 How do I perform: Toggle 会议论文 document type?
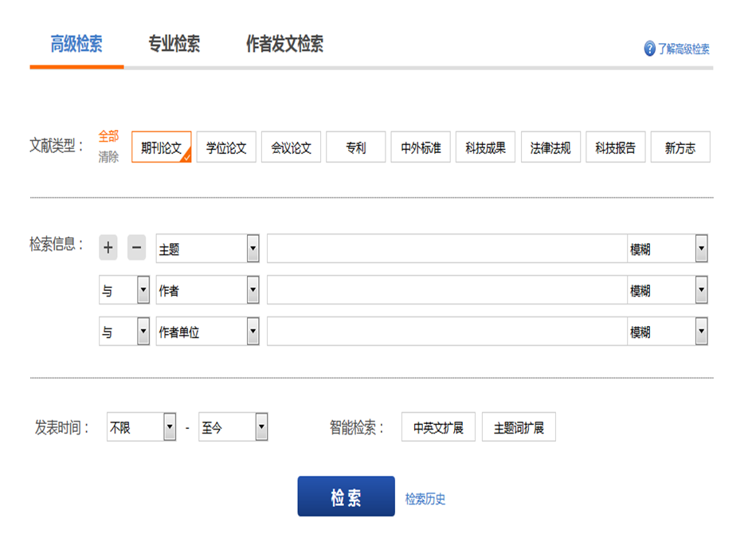click(291, 147)
